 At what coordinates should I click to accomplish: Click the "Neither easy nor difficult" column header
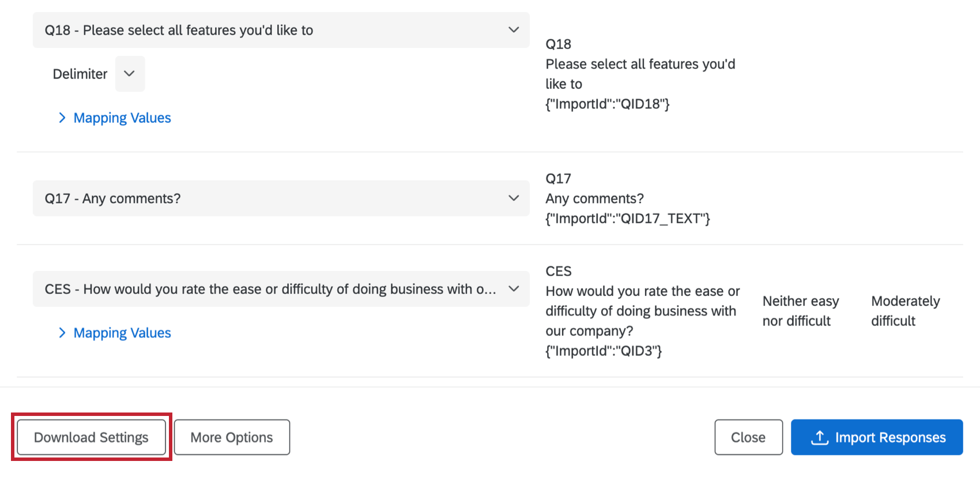[x=800, y=310]
